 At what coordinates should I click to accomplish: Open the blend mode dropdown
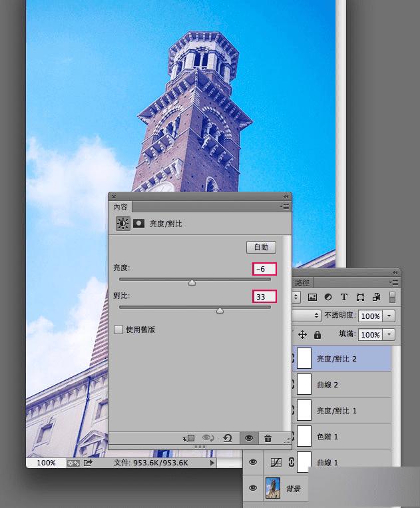(x=306, y=316)
